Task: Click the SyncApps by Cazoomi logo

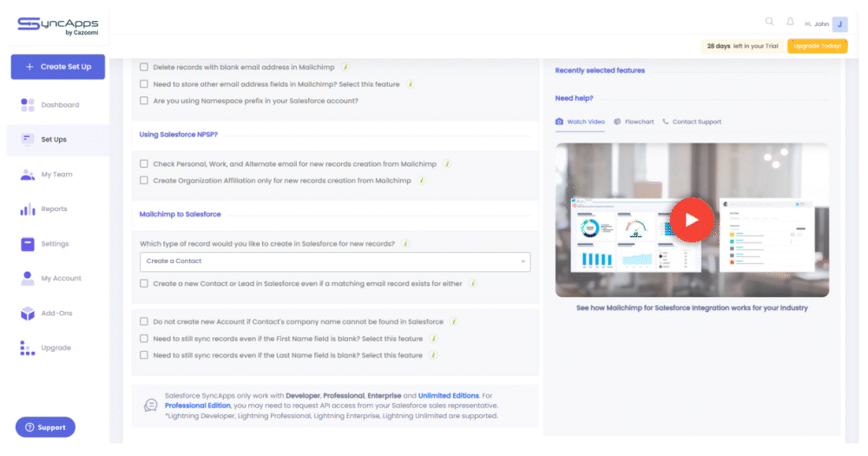Action: click(58, 26)
